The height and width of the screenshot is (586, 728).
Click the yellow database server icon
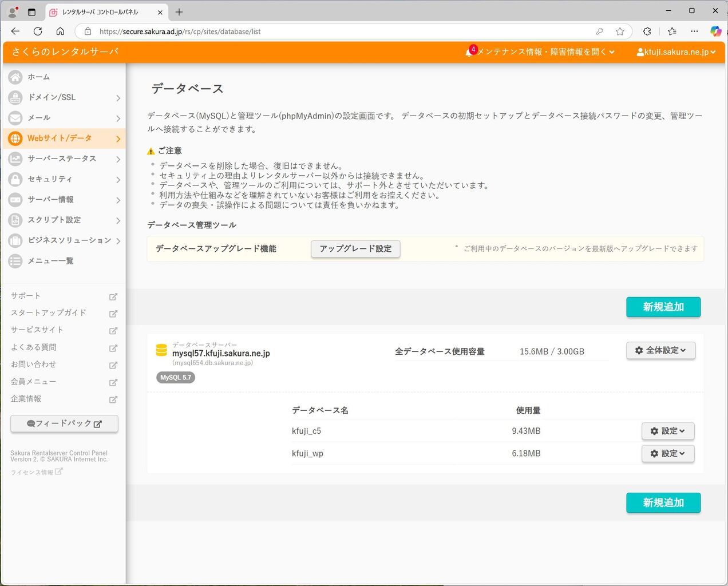coord(161,350)
